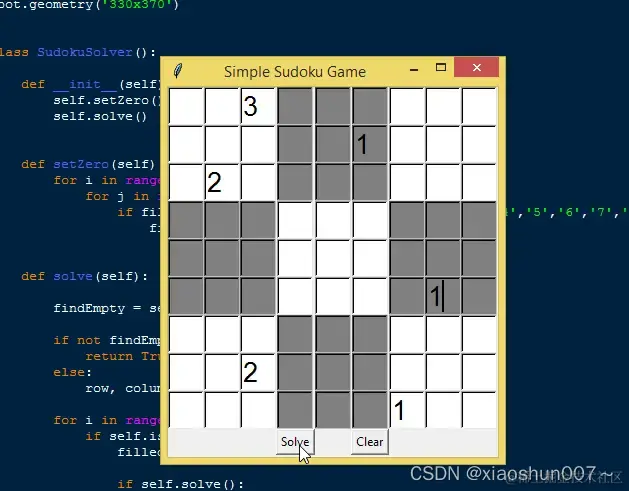
Task: Click the center cell of the Sudoku grid
Action: [333, 258]
